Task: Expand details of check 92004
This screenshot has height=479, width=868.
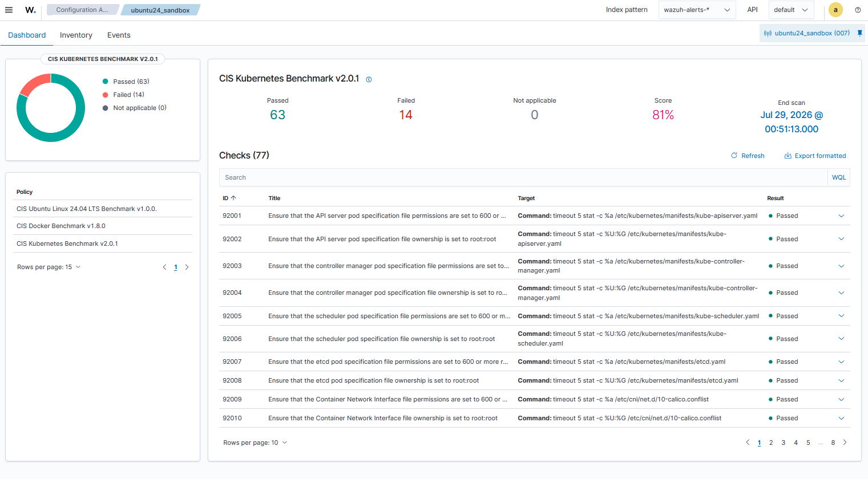Action: (841, 293)
